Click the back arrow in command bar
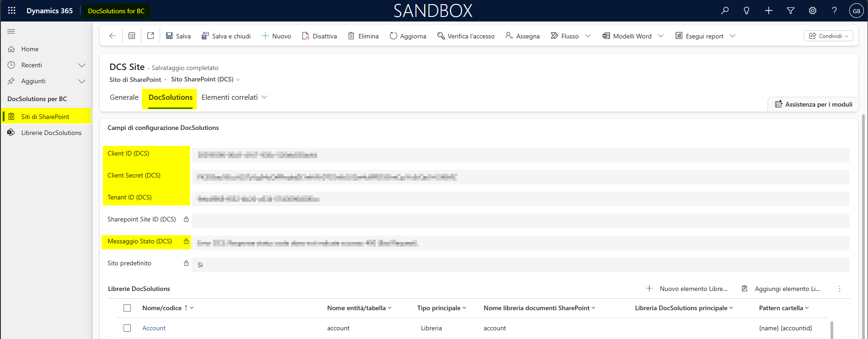This screenshot has width=868, height=339. click(x=113, y=36)
